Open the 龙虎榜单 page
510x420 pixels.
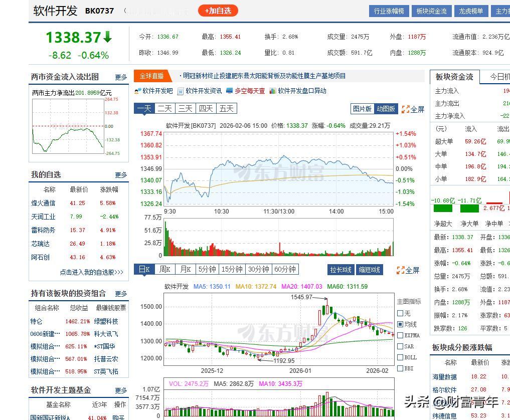(471, 10)
